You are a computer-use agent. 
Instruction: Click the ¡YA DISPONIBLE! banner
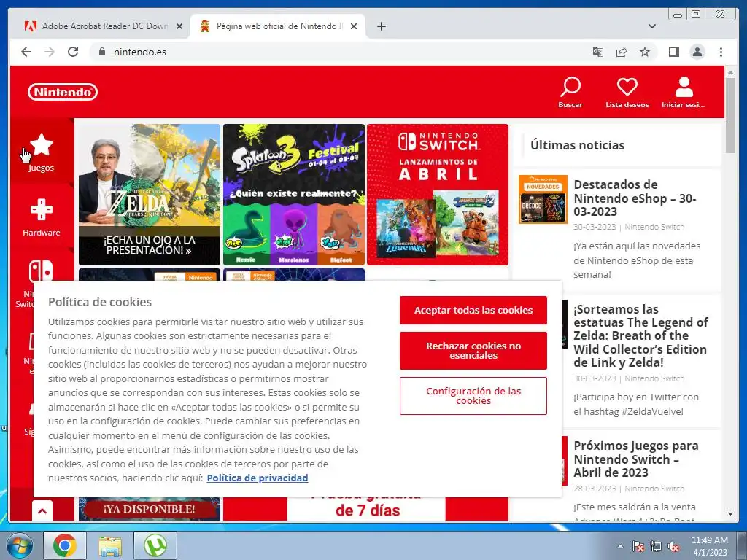[x=150, y=509]
